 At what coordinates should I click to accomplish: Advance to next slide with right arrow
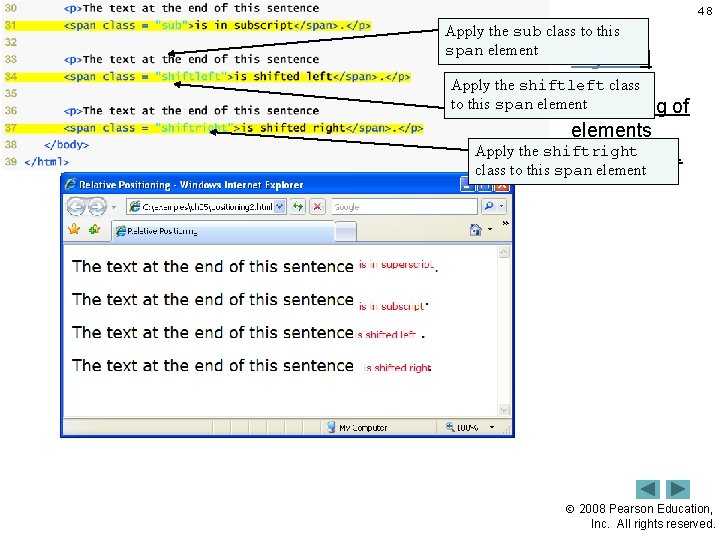click(x=678, y=489)
